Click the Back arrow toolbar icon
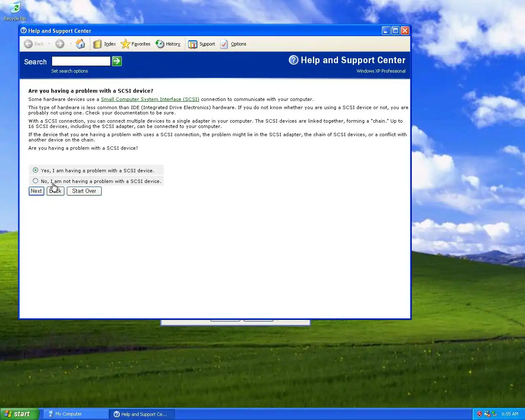The width and height of the screenshot is (525, 420). 28,44
